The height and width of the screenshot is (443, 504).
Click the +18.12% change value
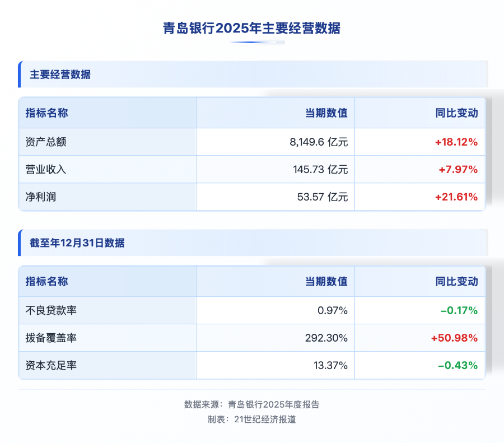tap(456, 142)
